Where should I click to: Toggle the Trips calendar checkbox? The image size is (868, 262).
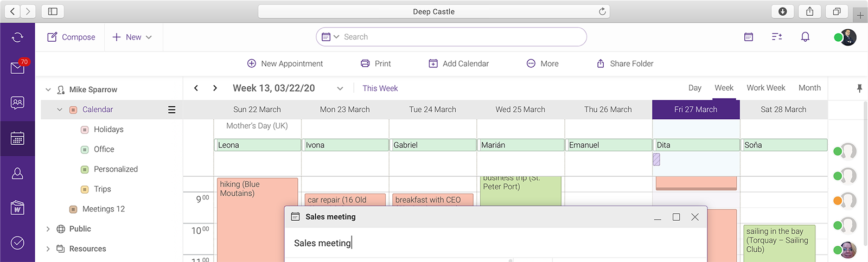[85, 189]
